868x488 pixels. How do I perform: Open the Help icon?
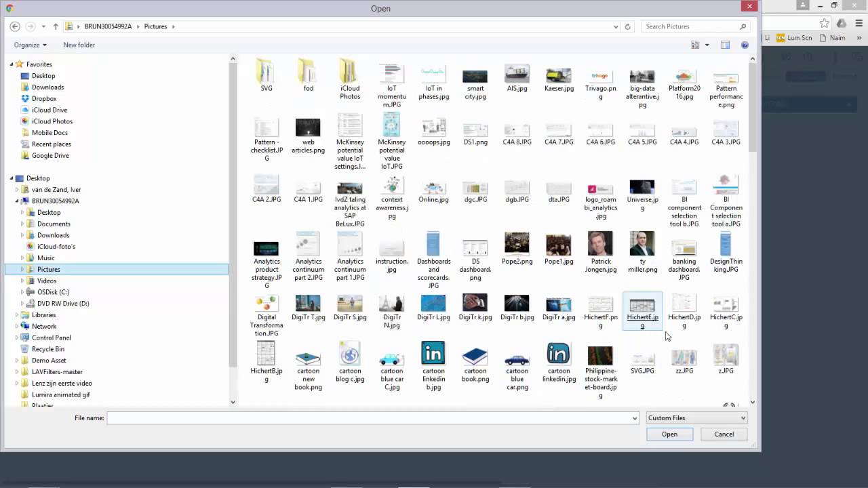pos(745,45)
